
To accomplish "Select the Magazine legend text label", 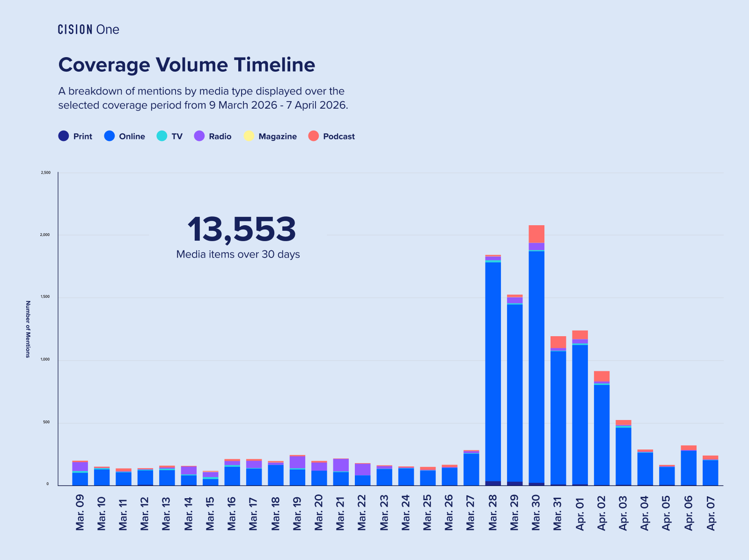I will point(278,137).
